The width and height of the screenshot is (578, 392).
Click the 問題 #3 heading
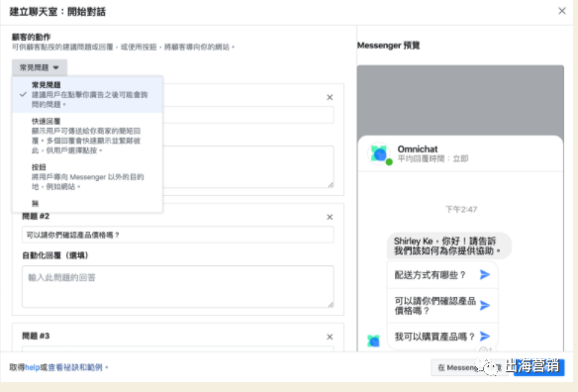[x=36, y=336]
